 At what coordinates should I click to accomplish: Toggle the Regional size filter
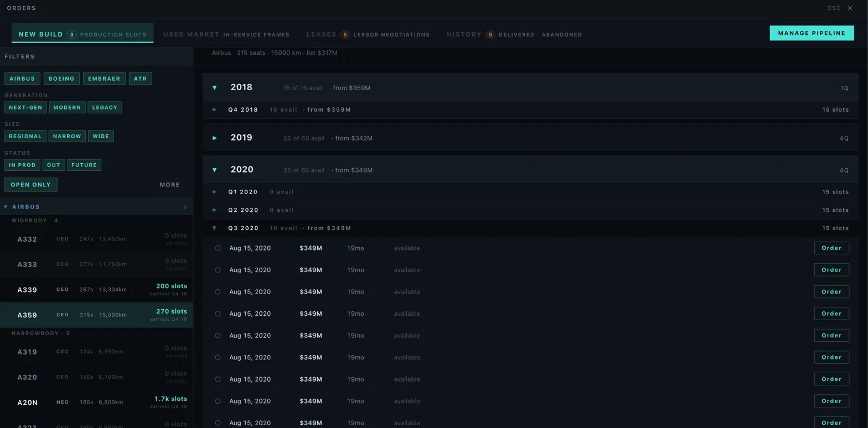pyautogui.click(x=25, y=136)
